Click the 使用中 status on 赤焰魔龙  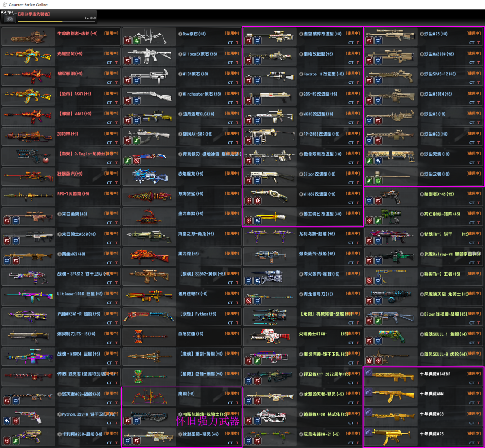(x=232, y=173)
